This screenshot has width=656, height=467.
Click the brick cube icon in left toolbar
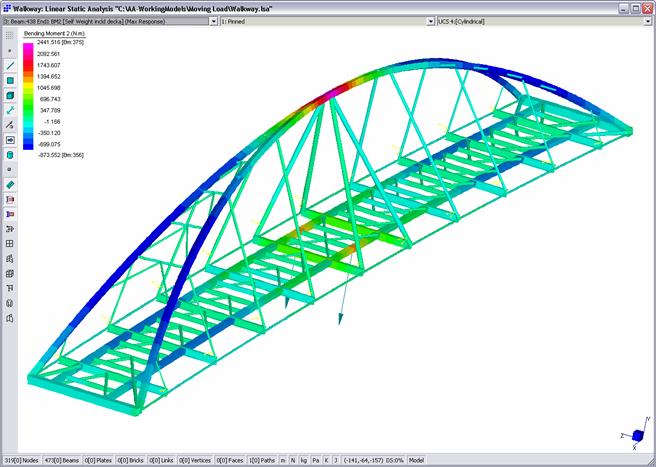pos(10,95)
